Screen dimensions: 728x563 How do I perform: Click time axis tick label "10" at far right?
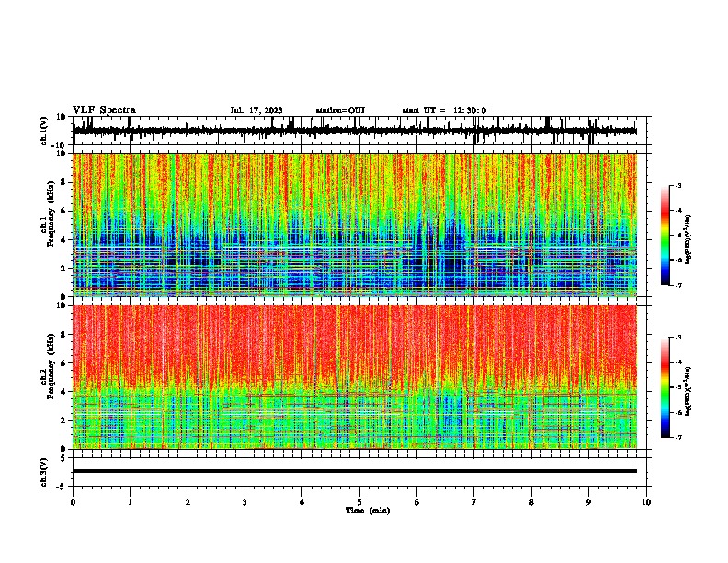(x=646, y=502)
